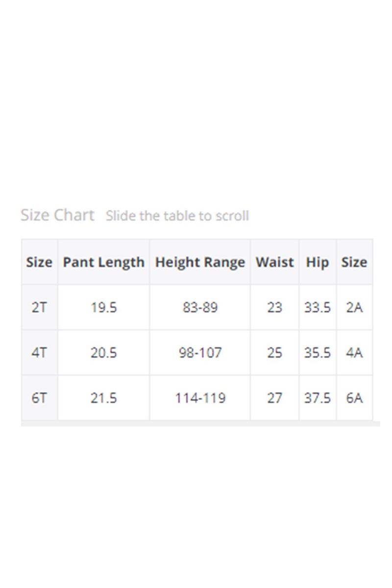392x588 pixels.
Task: Click the 2A size cell
Action: tap(354, 308)
